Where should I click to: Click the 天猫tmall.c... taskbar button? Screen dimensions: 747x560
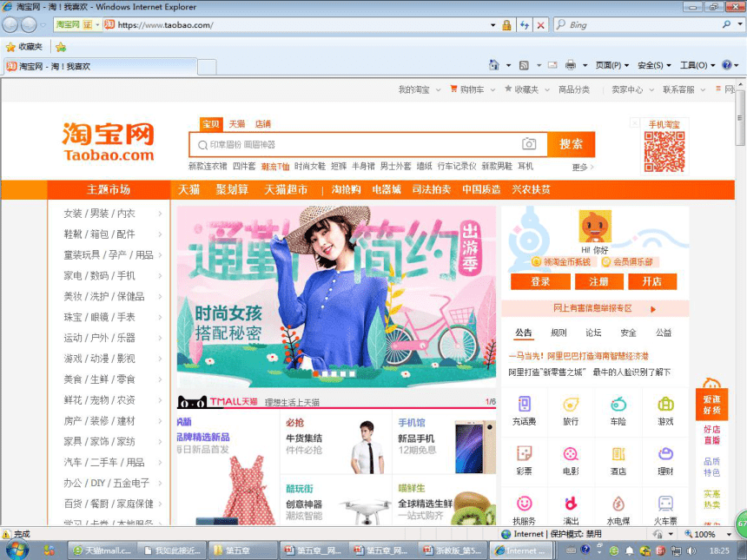(x=102, y=550)
